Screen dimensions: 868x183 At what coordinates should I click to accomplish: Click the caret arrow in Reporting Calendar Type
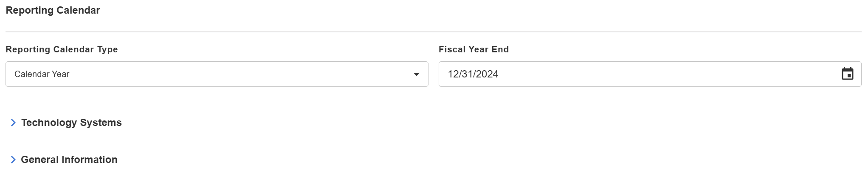tap(416, 74)
